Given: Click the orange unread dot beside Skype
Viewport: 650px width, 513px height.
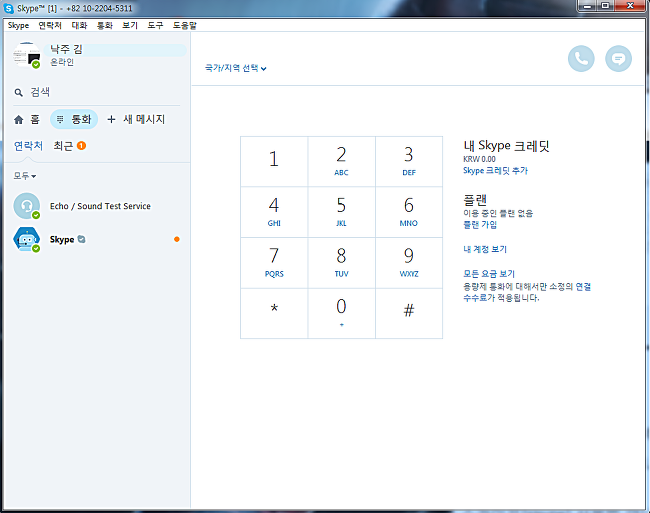Looking at the screenshot, I should [x=177, y=239].
